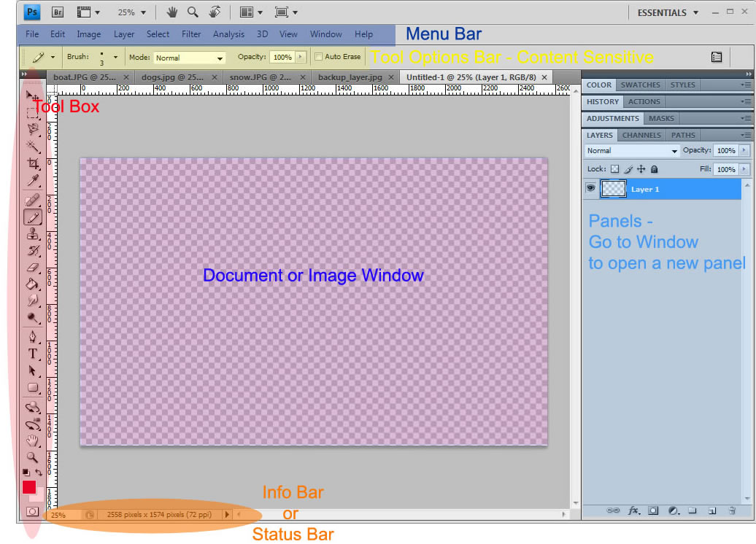Open the ESSENTIALS workspace dropdown
The image size is (756, 544).
click(x=668, y=12)
